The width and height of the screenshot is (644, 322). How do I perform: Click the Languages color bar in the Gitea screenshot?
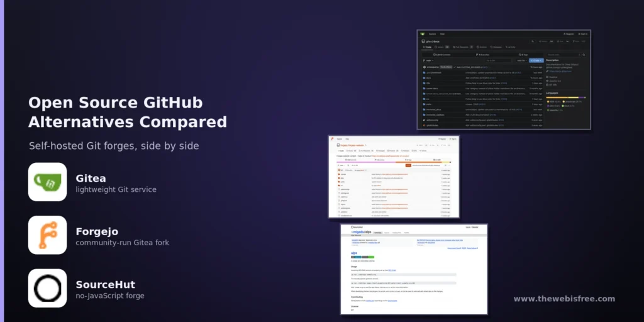[565, 97]
